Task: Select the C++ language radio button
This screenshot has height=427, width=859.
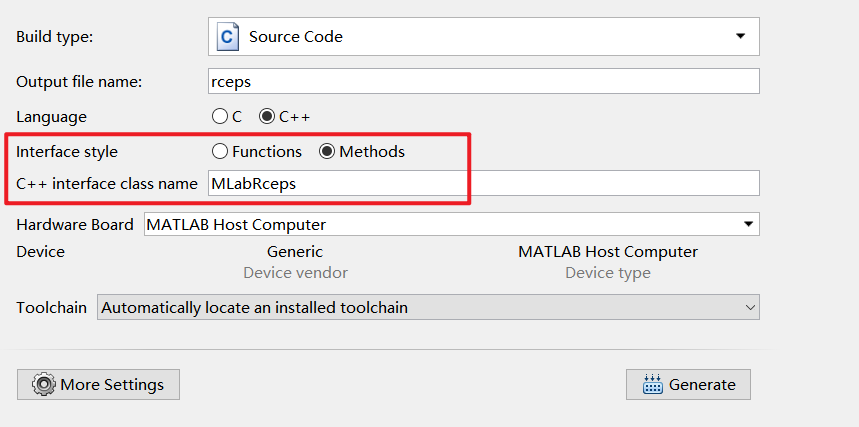Action: [x=267, y=116]
